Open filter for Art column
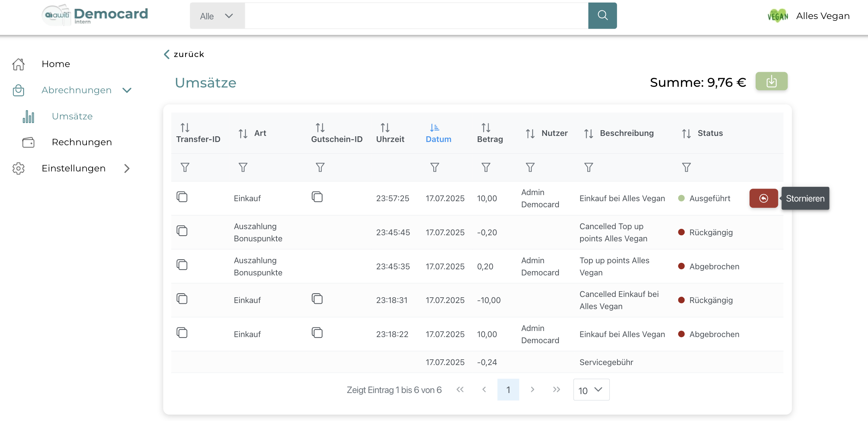Image resolution: width=868 pixels, height=421 pixels. coord(243,167)
